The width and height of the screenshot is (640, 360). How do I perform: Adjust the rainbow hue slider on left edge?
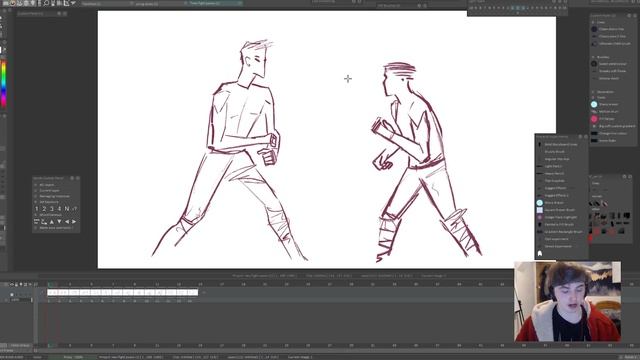[x=3, y=84]
